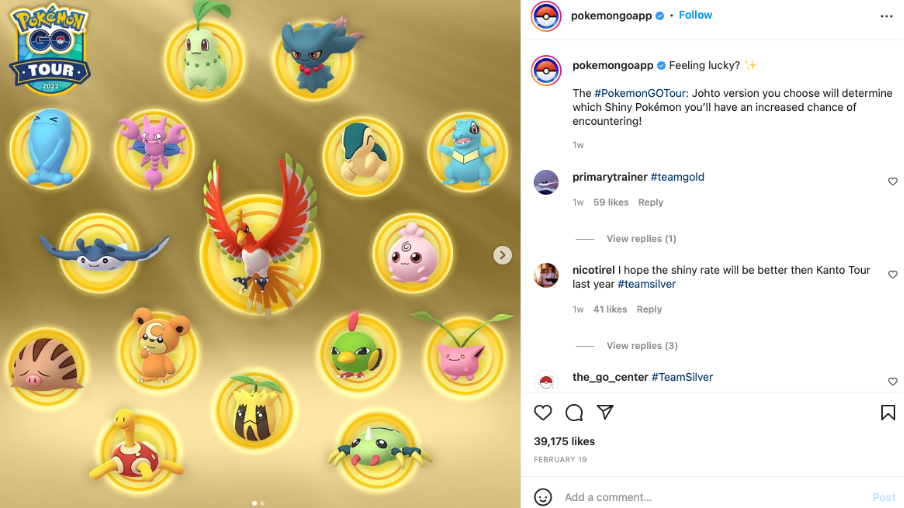View the 39,175 likes list
The height and width of the screenshot is (508, 904).
564,441
